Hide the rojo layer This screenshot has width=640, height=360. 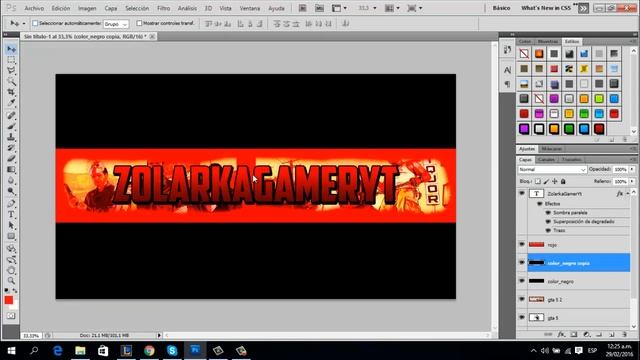(522, 244)
